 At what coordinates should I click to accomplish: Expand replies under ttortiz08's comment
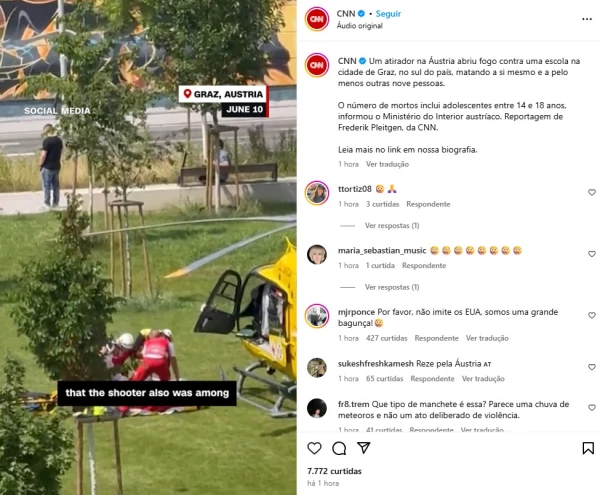point(392,226)
